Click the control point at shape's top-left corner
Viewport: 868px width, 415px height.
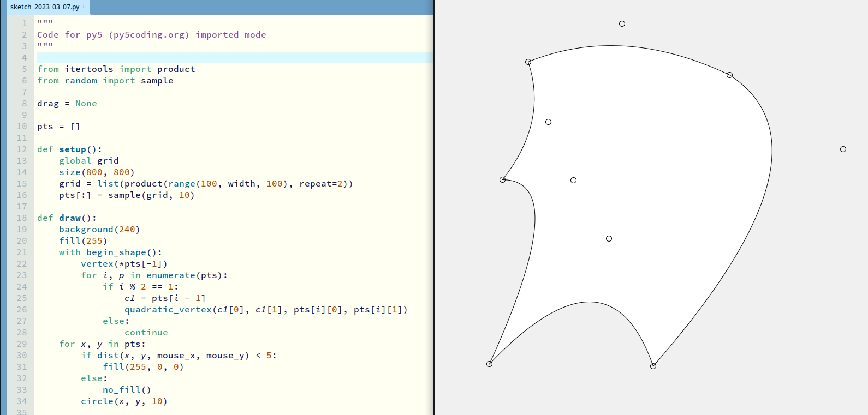[x=528, y=62]
